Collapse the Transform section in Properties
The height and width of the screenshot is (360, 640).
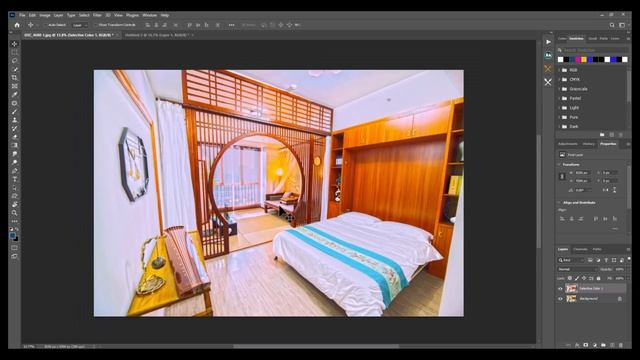[560, 164]
